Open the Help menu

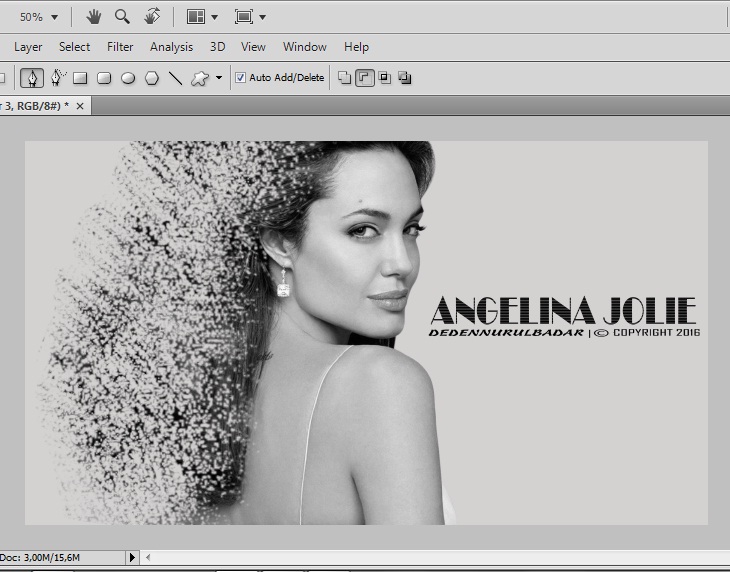pos(357,47)
